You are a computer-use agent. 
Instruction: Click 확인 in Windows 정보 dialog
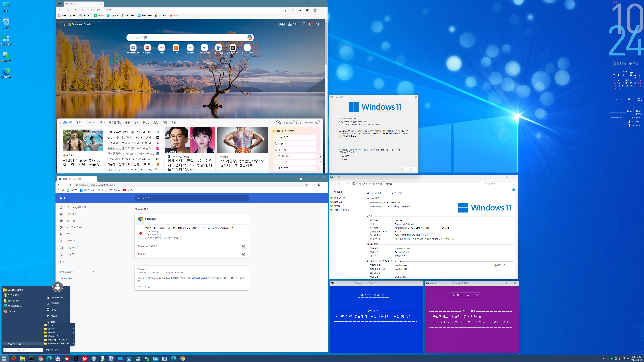coord(410,169)
